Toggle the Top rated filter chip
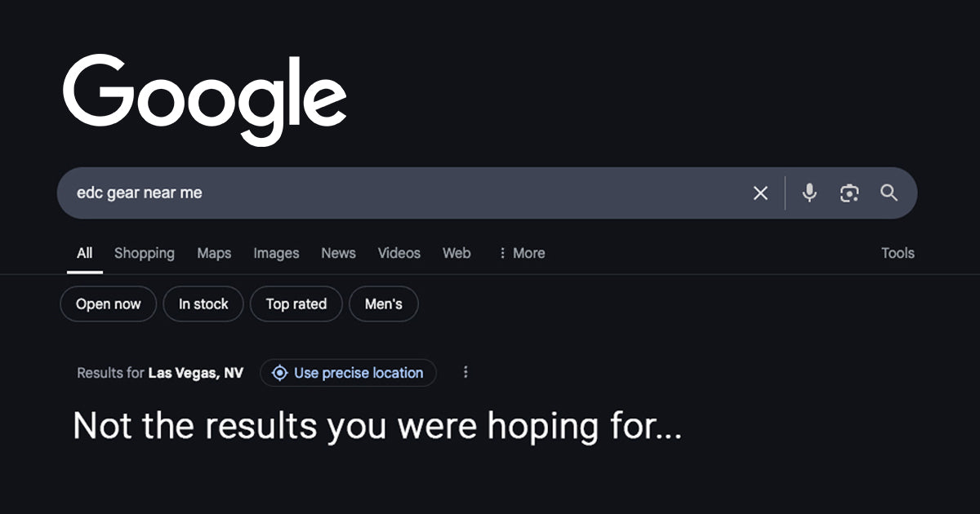The width and height of the screenshot is (980, 514). (296, 304)
